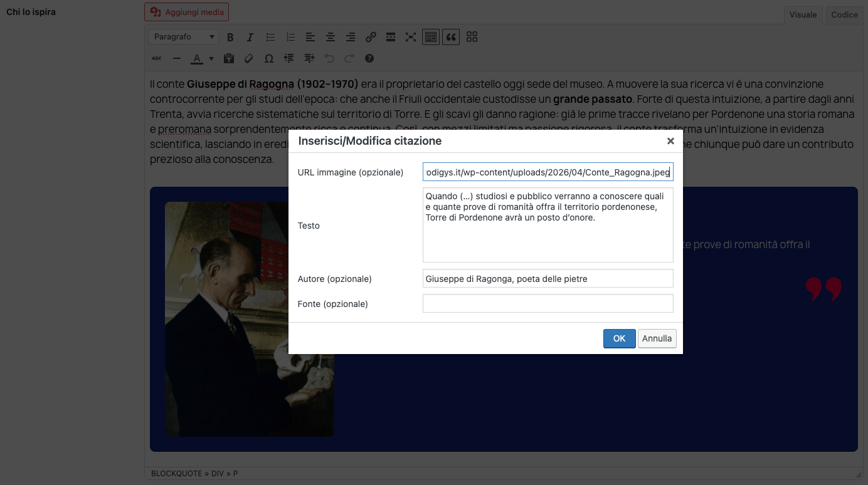Clear formatting with the eraser icon
The height and width of the screenshot is (485, 868).
pos(249,58)
